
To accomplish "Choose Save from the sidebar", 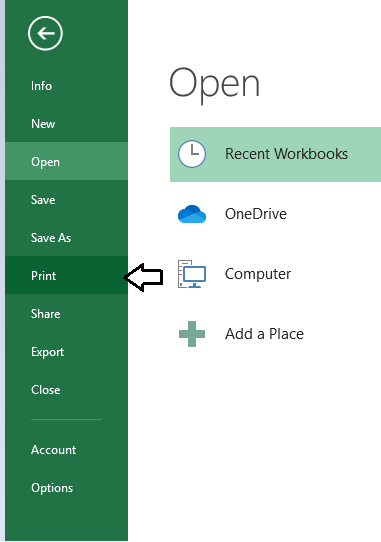I will click(x=66, y=199).
